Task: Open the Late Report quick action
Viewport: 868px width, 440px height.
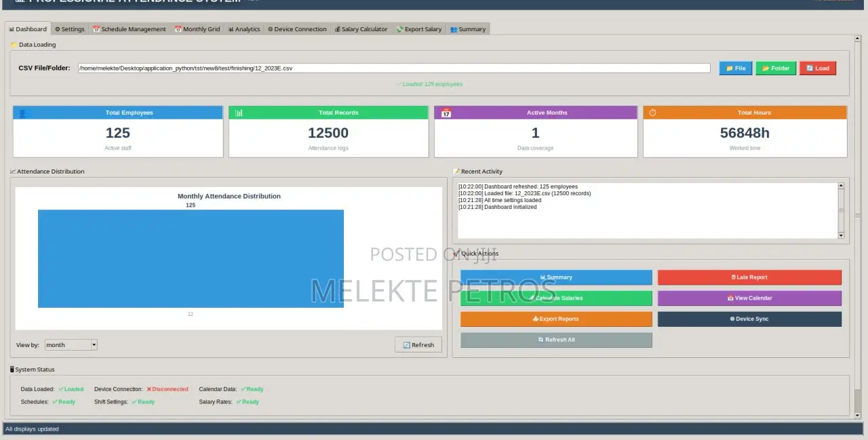Action: click(749, 277)
